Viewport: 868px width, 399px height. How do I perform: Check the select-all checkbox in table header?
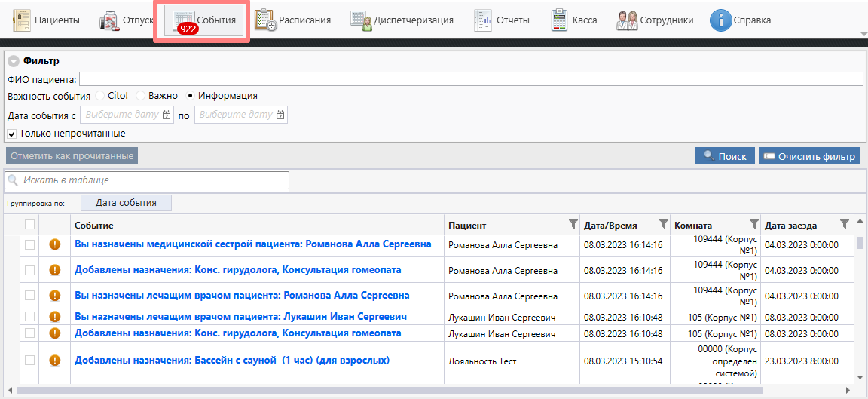29,225
